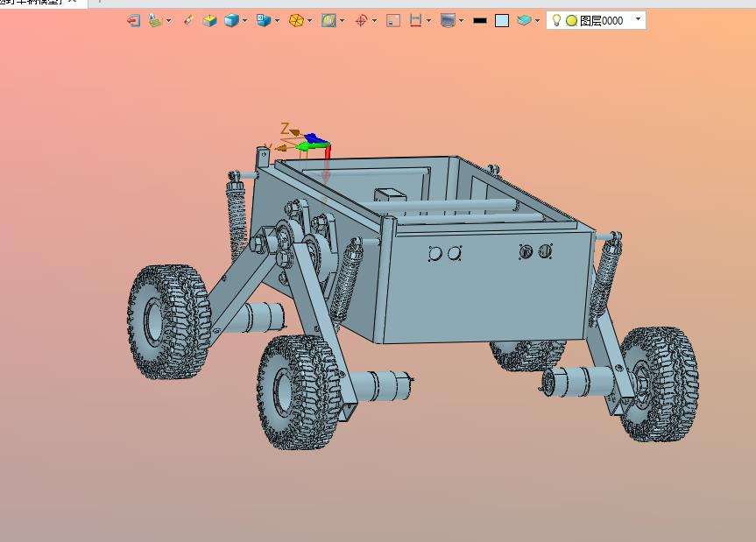Expand arrow beside the crosshair icon
756x542 pixels.
375,21
